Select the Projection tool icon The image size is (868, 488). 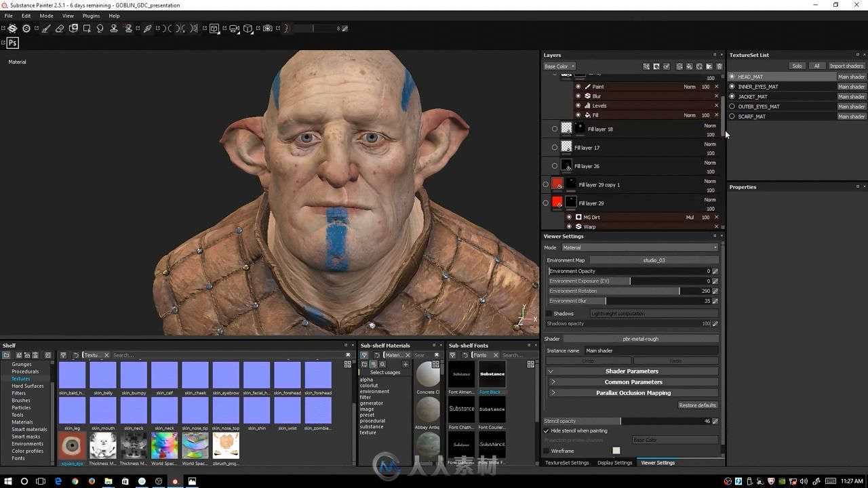pos(73,28)
